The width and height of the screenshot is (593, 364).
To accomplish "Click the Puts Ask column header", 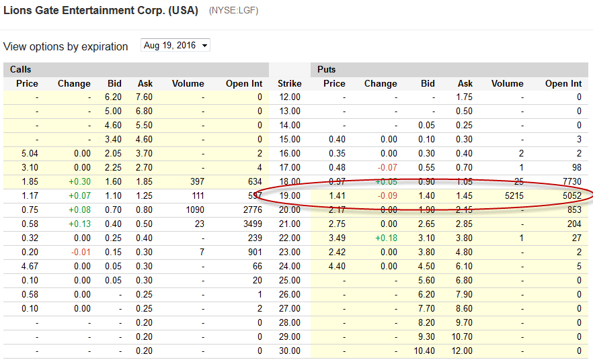I will click(x=465, y=83).
